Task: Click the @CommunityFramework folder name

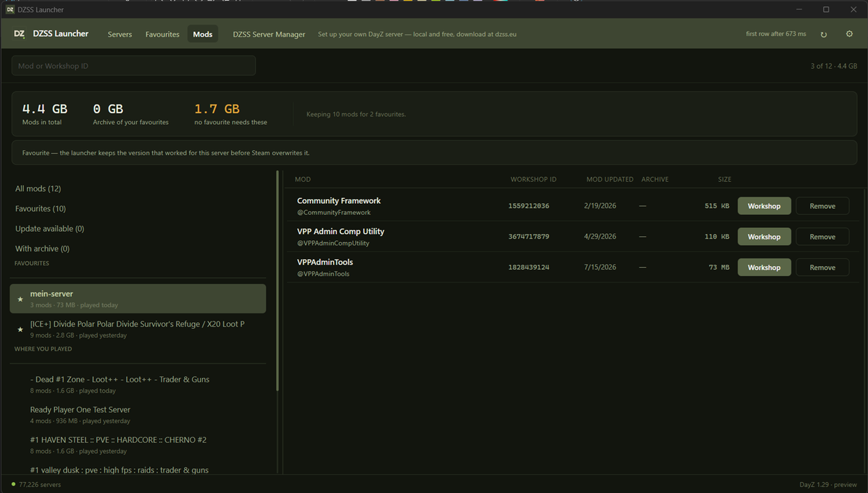Action: (x=334, y=212)
